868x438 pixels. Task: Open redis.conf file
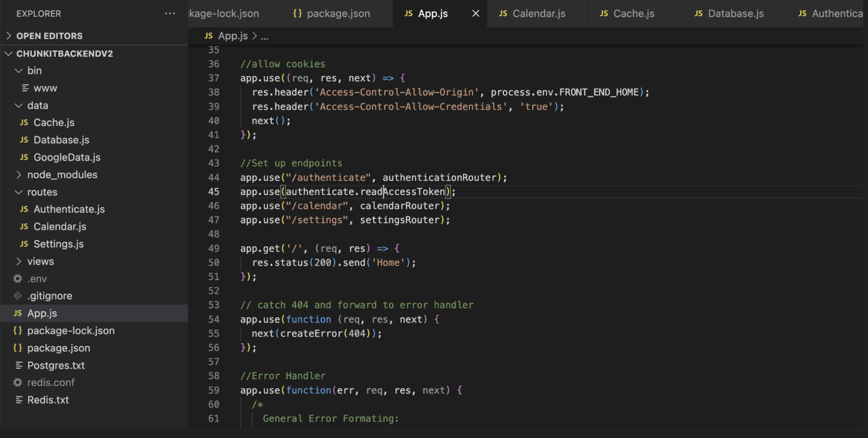coord(94,383)
